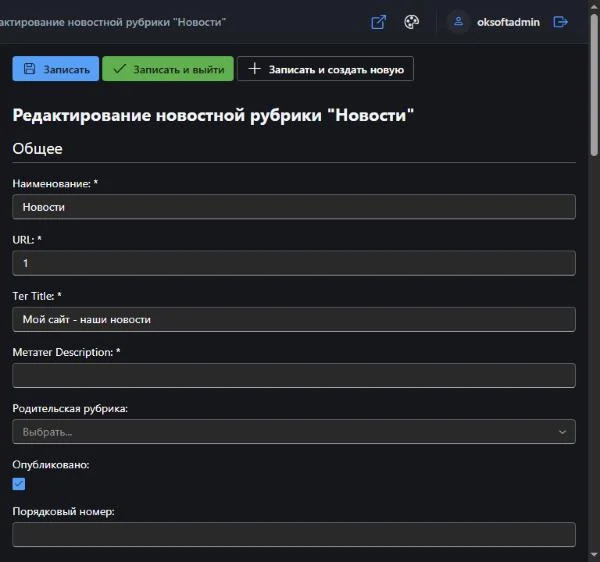600x562 pixels.
Task: Click the Порядковый номер label
Action: point(64,511)
